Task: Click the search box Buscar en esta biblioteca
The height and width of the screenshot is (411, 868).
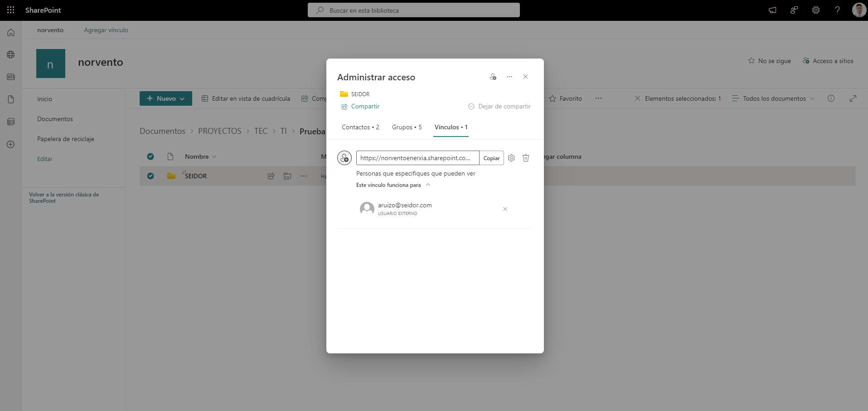Action: tap(413, 10)
